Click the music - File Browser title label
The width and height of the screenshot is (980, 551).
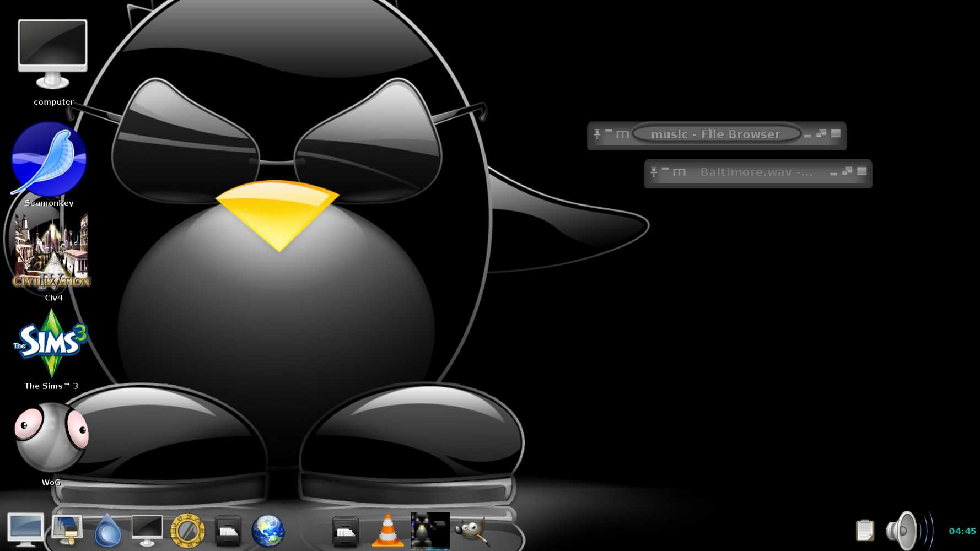[x=715, y=134]
